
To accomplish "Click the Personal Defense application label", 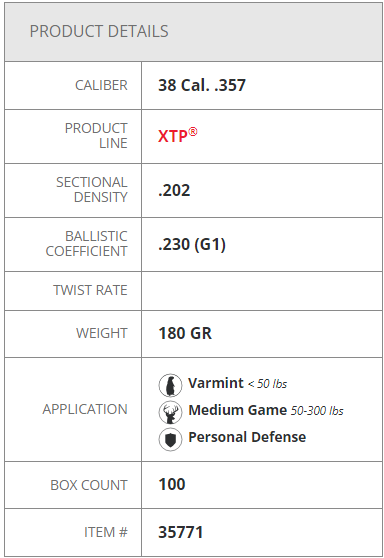I will click(x=247, y=437).
